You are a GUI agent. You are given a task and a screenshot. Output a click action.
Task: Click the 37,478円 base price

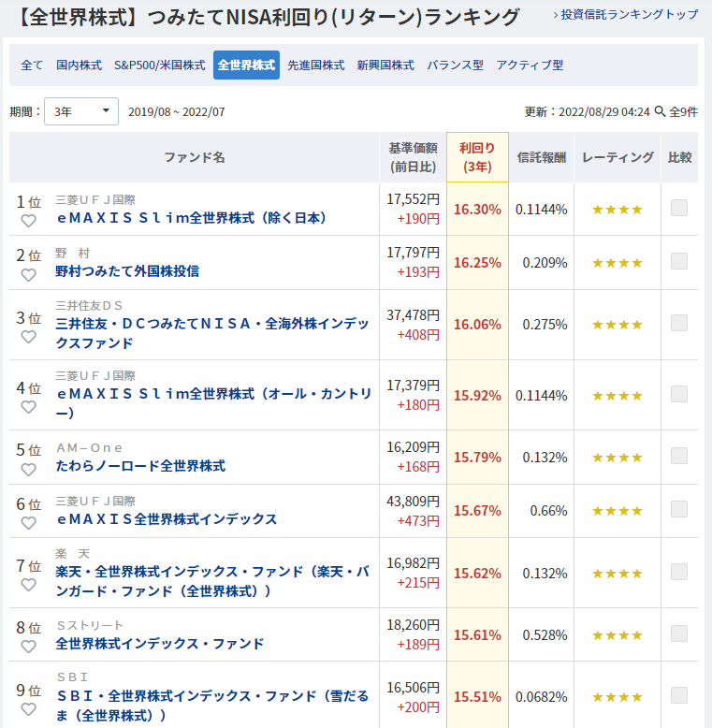[414, 315]
